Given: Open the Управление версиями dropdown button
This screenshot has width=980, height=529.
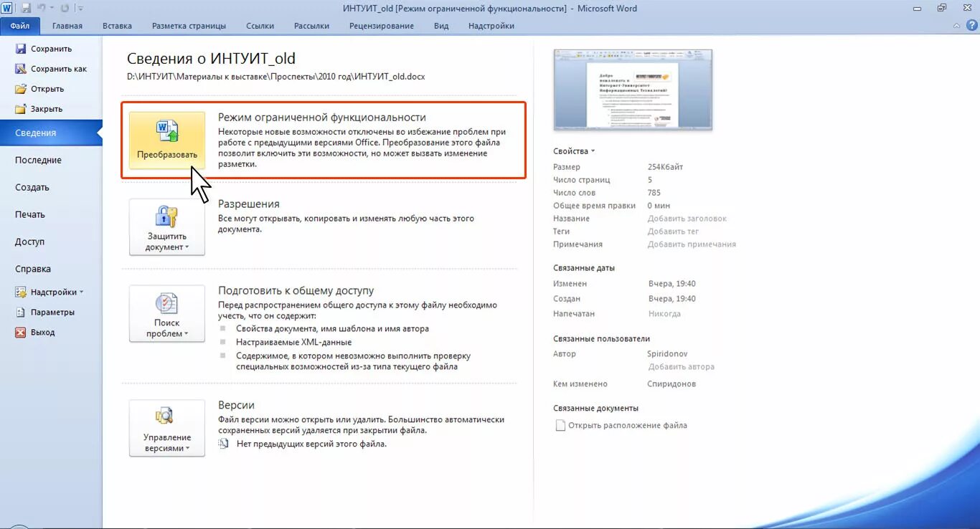Looking at the screenshot, I should coord(167,428).
